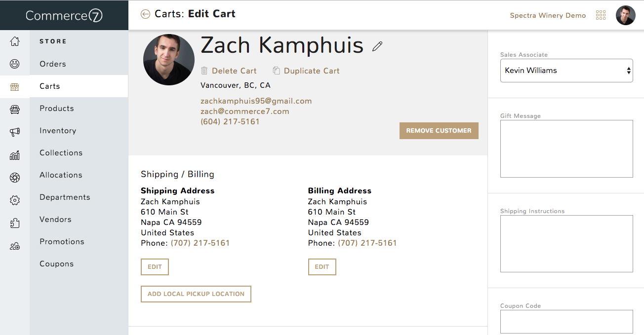
Task: Open the apps grid icon
Action: [x=601, y=15]
